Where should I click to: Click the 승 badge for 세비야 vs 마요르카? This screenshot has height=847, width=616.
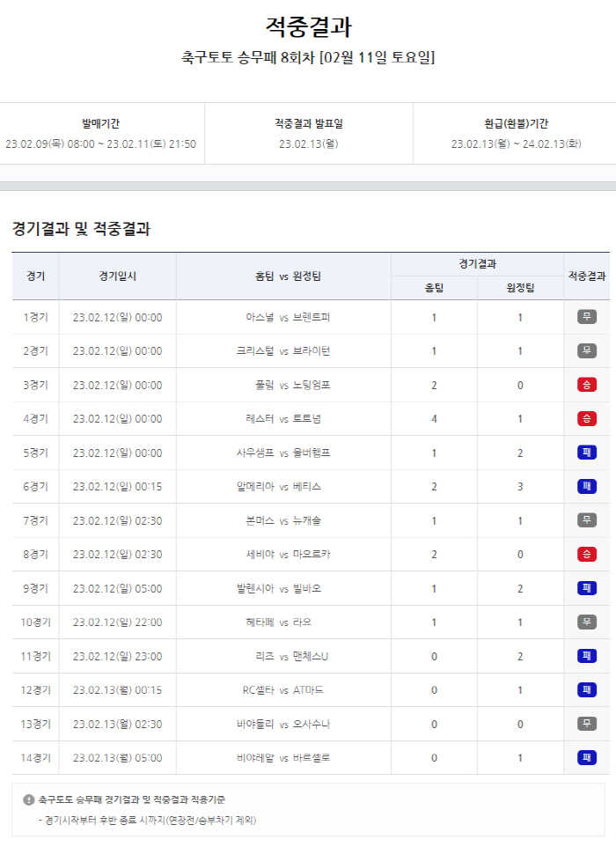587,554
